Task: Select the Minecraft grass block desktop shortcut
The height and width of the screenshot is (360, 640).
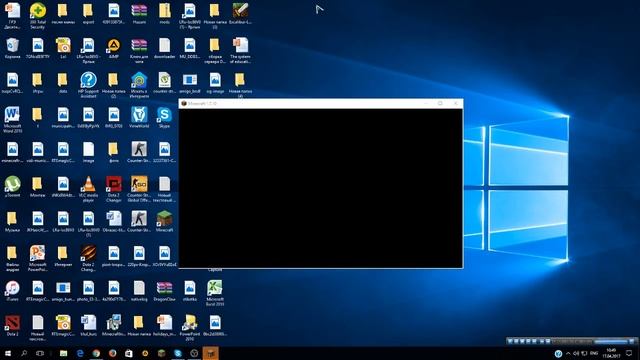Action: [164, 222]
